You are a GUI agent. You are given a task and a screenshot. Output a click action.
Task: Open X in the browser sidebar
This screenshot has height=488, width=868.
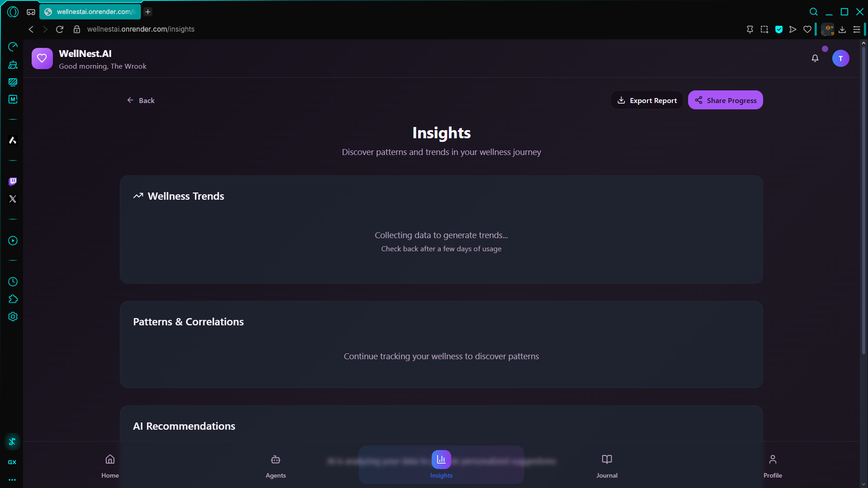coord(13,199)
